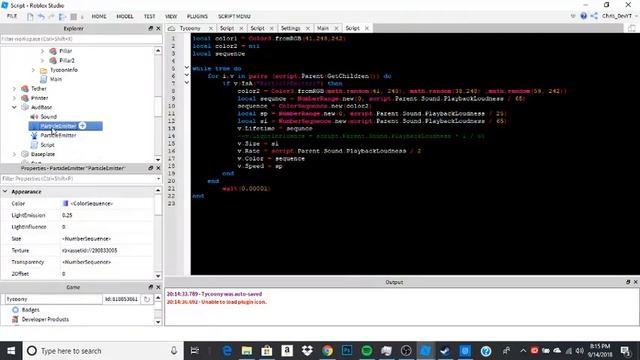This screenshot has width=640, height=360.
Task: Collapse the while loop fold arrow
Action: 187,68
